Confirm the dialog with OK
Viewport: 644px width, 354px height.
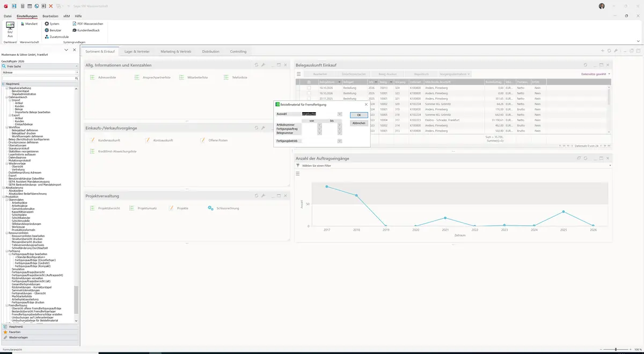click(x=359, y=115)
